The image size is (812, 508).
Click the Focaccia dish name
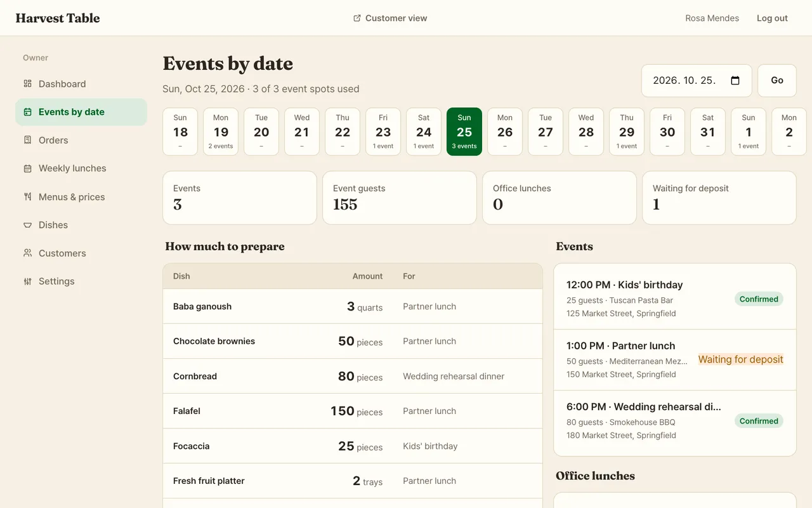(x=191, y=446)
